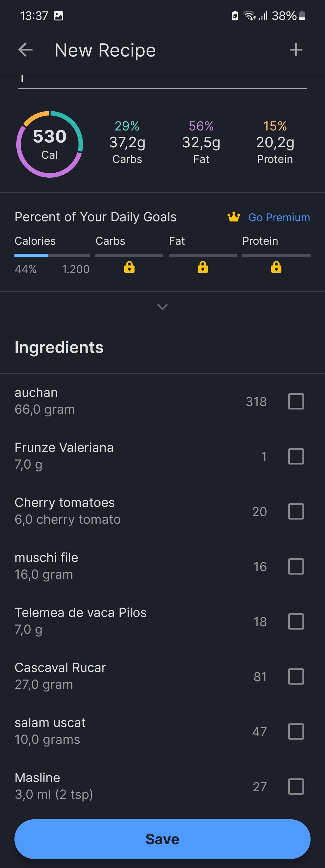The image size is (325, 868).
Task: Check the auchan ingredient checkbox
Action: click(x=296, y=401)
